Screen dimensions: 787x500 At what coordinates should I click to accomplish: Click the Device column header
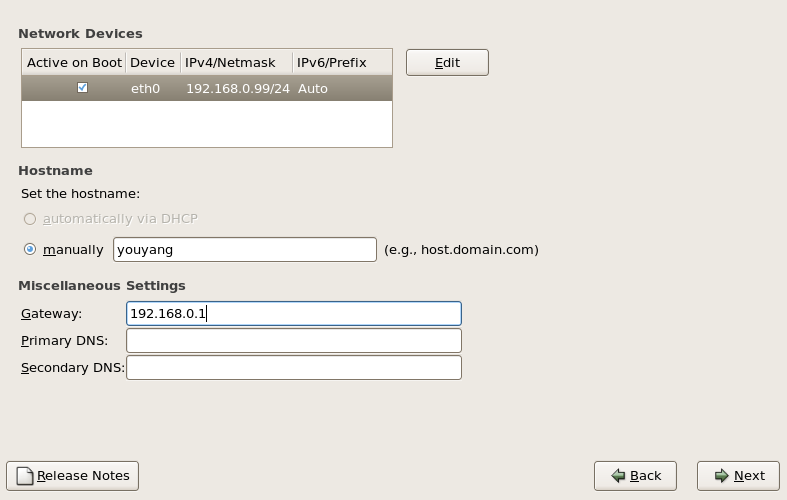[152, 62]
